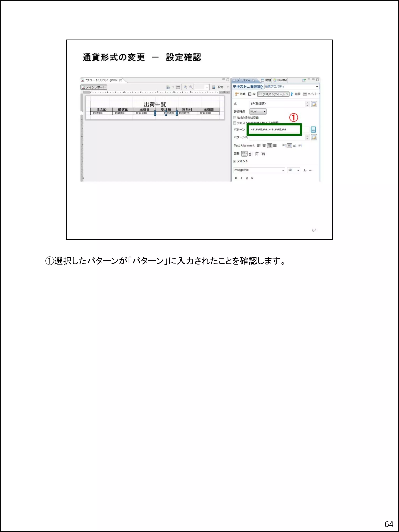Open the expression editor beside the 式 field
This screenshot has height=532, width=399.
314,104
